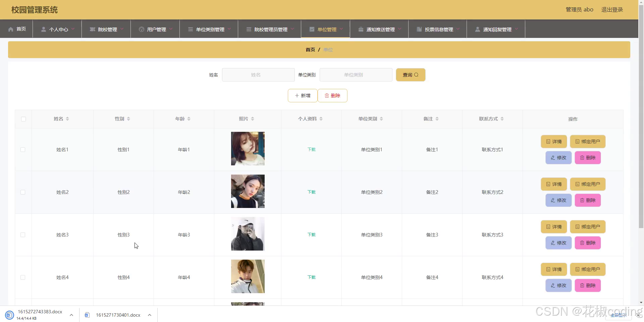Screen dimensions: 644x322
Task: Expand the 投票信息管理 dropdown chevron
Action: 458,29
